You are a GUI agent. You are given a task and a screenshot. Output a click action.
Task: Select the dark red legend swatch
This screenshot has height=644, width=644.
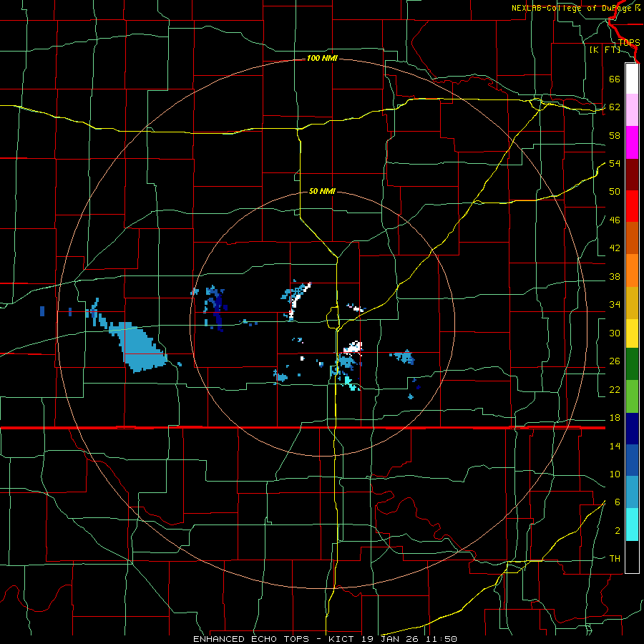click(x=632, y=175)
